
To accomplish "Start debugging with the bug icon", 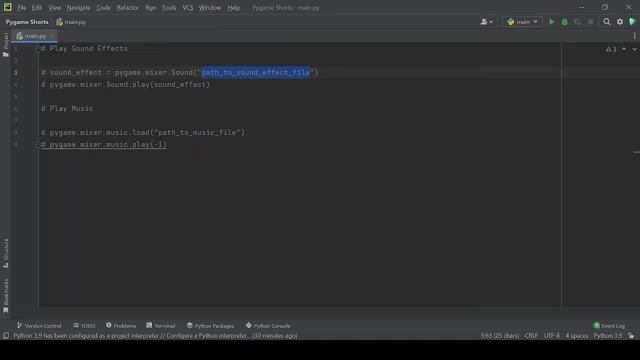I will pyautogui.click(x=564, y=22).
